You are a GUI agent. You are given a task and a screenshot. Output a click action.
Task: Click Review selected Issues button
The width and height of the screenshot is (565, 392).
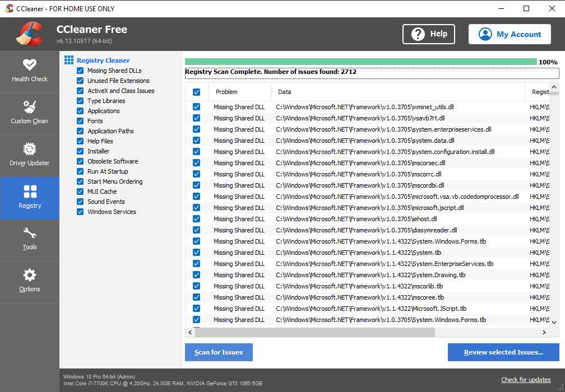pyautogui.click(x=503, y=352)
